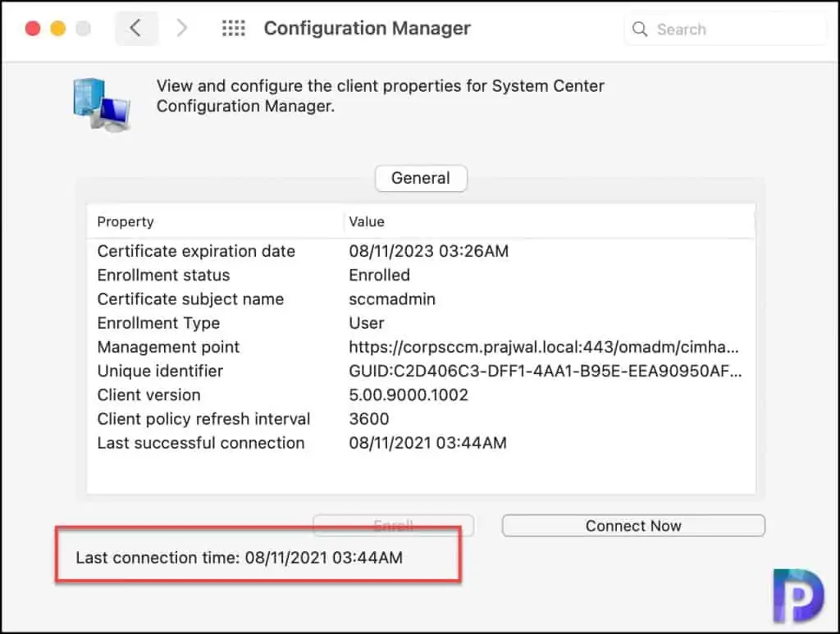Click the GUID:C2D406C3 identifier value

tap(546, 371)
